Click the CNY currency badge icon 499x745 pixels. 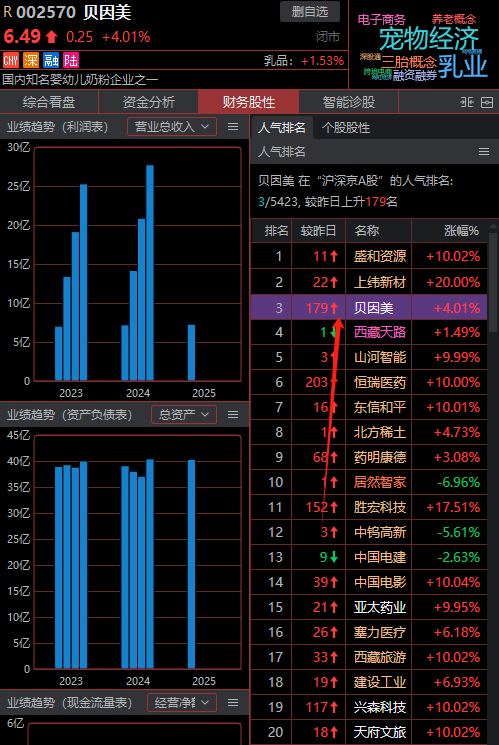[10, 60]
